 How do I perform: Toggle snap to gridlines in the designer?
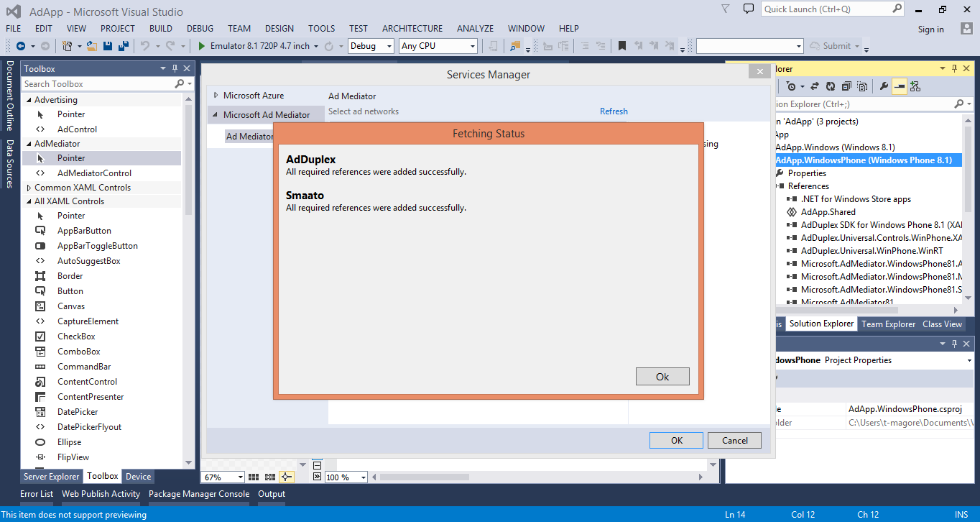[270, 477]
